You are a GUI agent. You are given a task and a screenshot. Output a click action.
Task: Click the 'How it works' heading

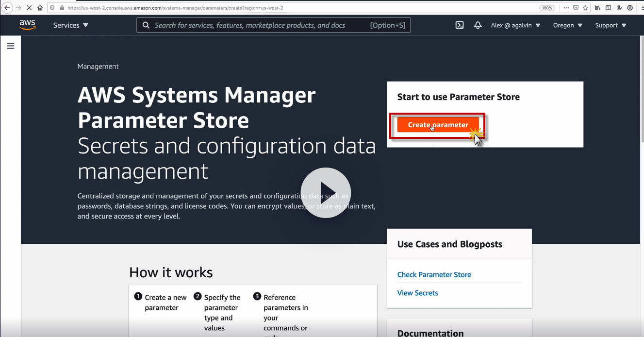click(x=171, y=272)
